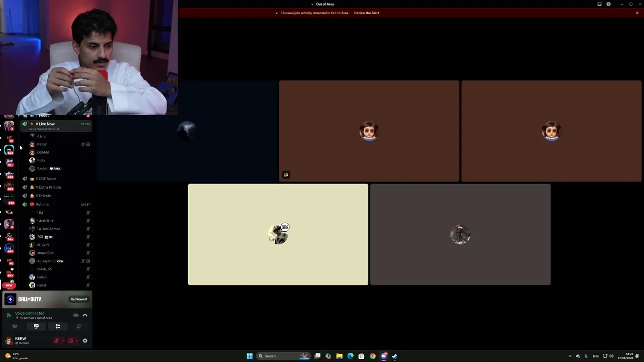The height and width of the screenshot is (362, 644).
Task: Click the Review the Alert link
Action: pos(367,13)
